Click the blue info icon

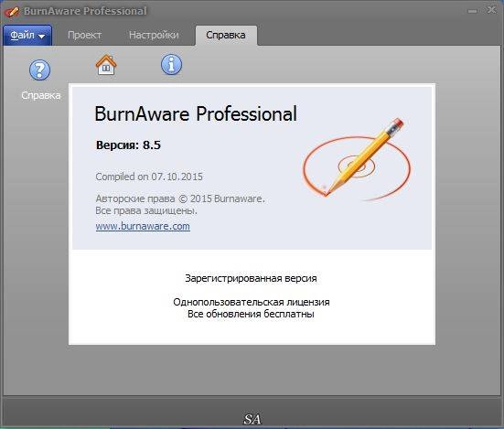171,64
